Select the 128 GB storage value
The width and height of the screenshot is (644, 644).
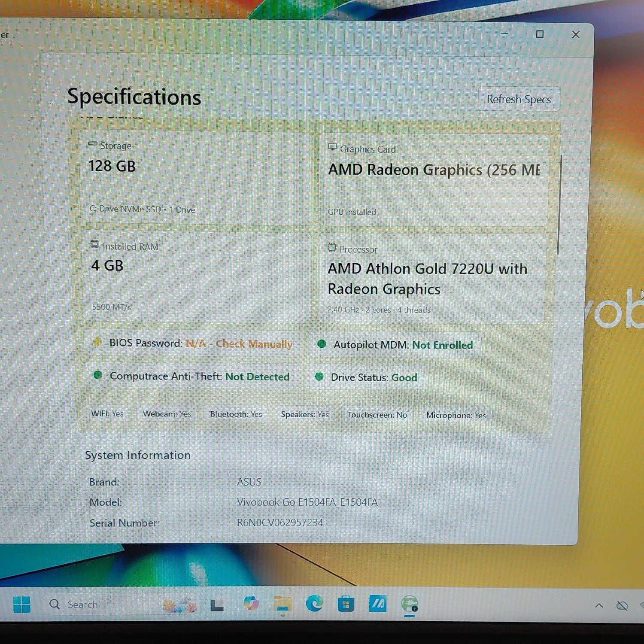click(112, 166)
